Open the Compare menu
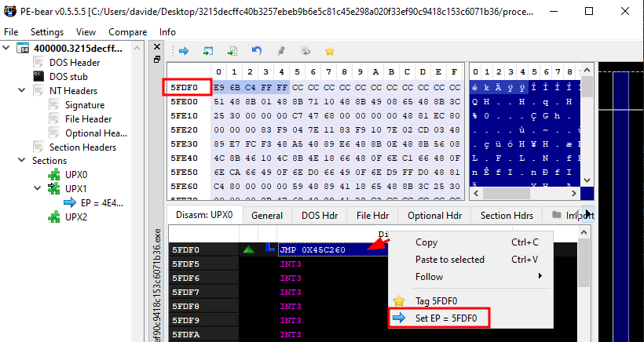This screenshot has width=644, height=342. click(127, 32)
